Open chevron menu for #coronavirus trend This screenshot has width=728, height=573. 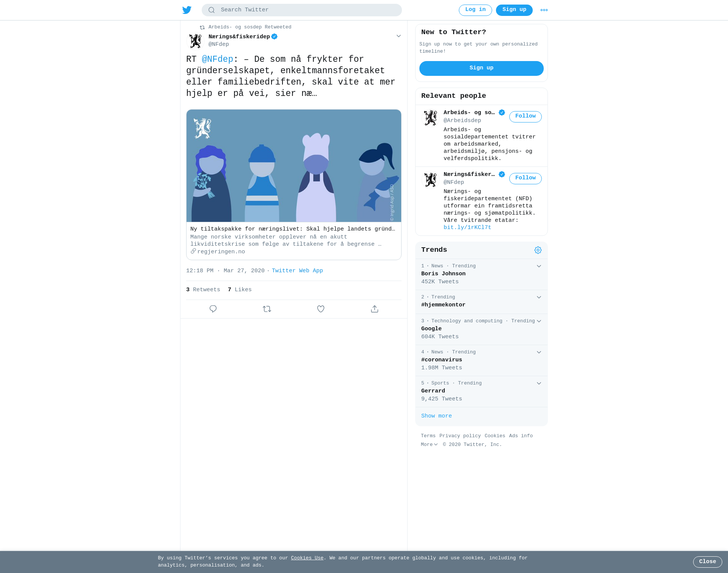click(539, 352)
